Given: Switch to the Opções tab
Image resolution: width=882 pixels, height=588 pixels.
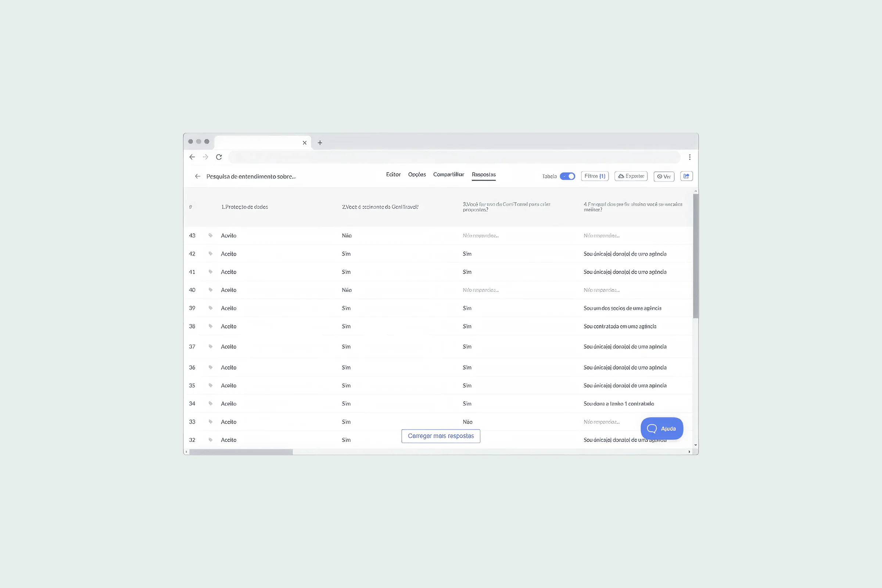Looking at the screenshot, I should tap(417, 175).
